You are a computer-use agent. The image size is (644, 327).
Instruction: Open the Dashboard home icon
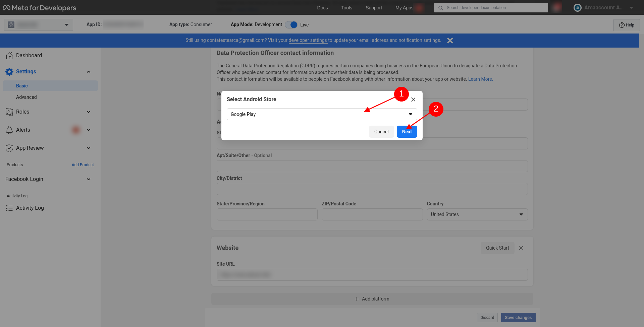coord(9,56)
